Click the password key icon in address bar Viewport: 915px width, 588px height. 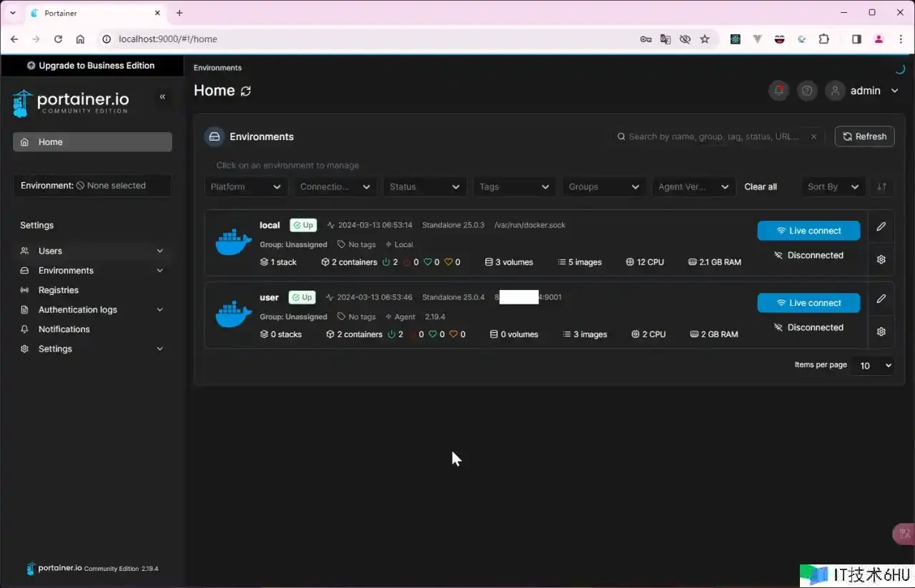click(x=646, y=39)
